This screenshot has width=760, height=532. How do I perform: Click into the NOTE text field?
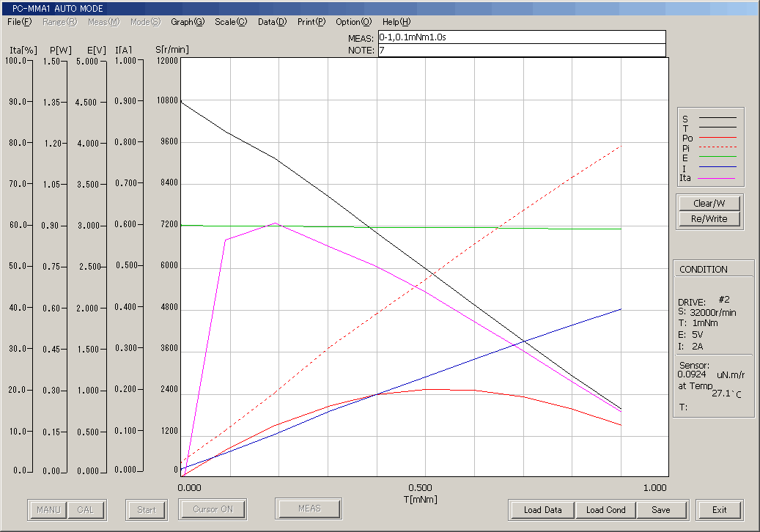tap(522, 51)
